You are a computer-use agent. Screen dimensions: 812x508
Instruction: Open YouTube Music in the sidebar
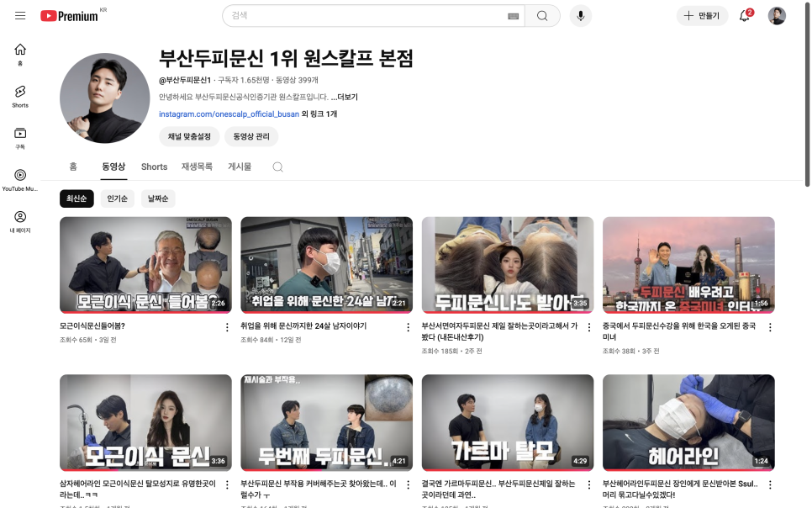pos(20,180)
